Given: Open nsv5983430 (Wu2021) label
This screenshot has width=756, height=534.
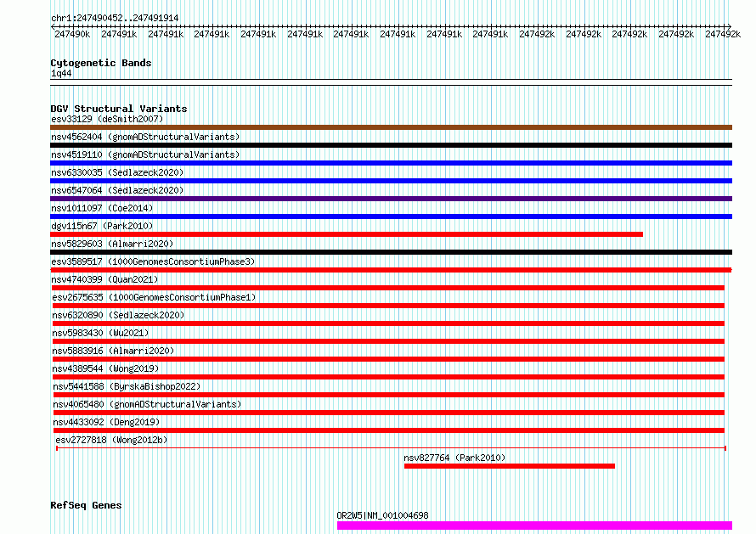Looking at the screenshot, I should point(100,333).
